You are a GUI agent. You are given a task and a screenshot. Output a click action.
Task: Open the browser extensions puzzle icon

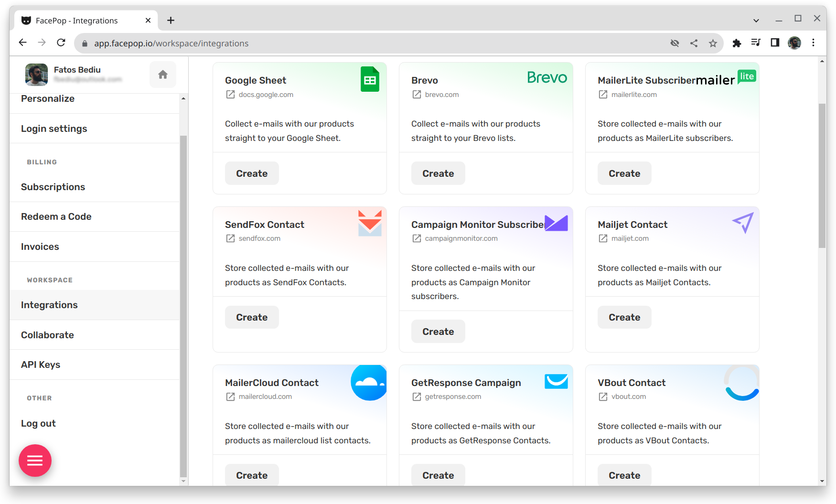click(x=737, y=43)
